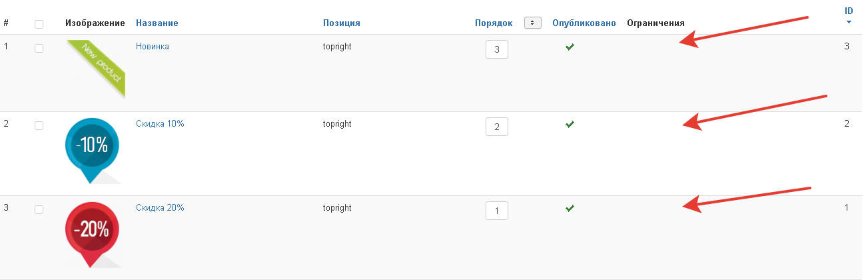Open the Скидка 10% label
This screenshot has height=280, width=868.
pos(160,124)
